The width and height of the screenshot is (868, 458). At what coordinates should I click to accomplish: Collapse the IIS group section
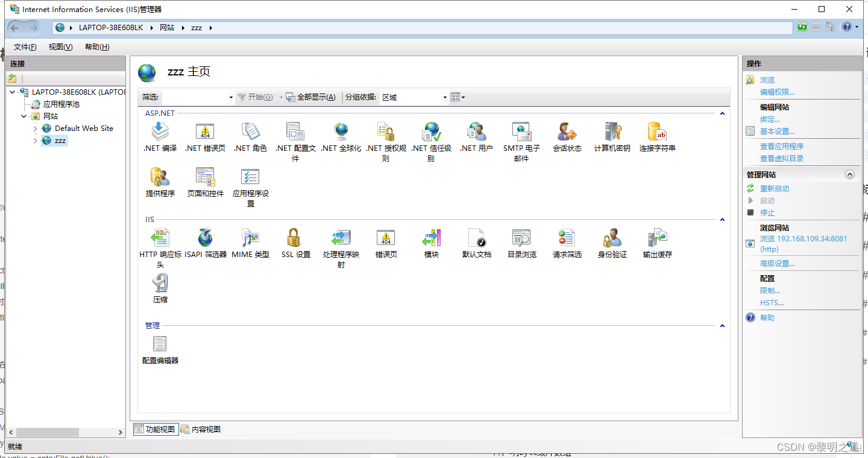[722, 220]
